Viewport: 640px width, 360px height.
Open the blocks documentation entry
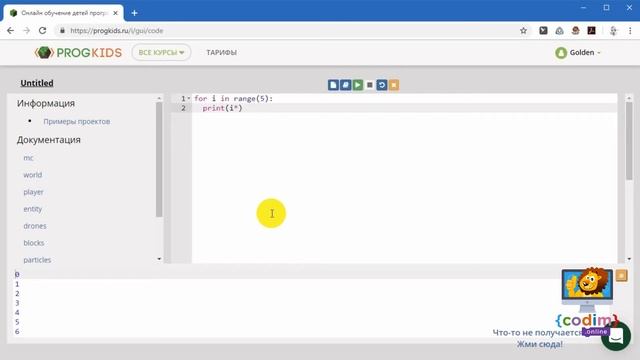click(x=33, y=243)
